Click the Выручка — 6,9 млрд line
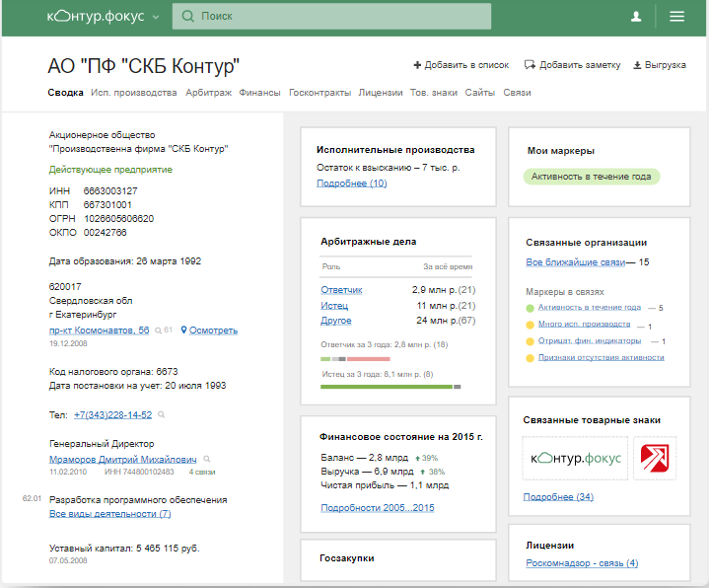The height and width of the screenshot is (588, 709). pos(367,472)
